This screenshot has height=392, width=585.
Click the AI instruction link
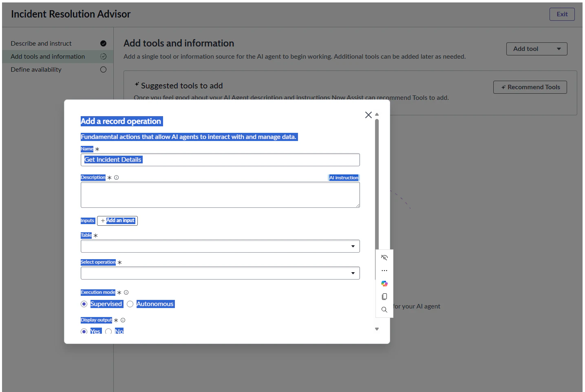(x=344, y=178)
